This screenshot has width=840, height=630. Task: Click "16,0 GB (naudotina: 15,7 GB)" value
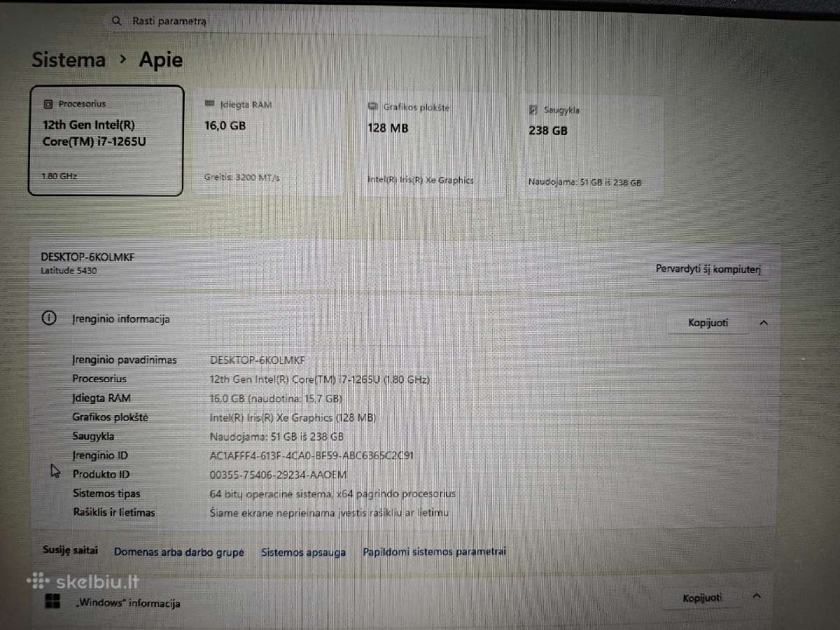(276, 398)
